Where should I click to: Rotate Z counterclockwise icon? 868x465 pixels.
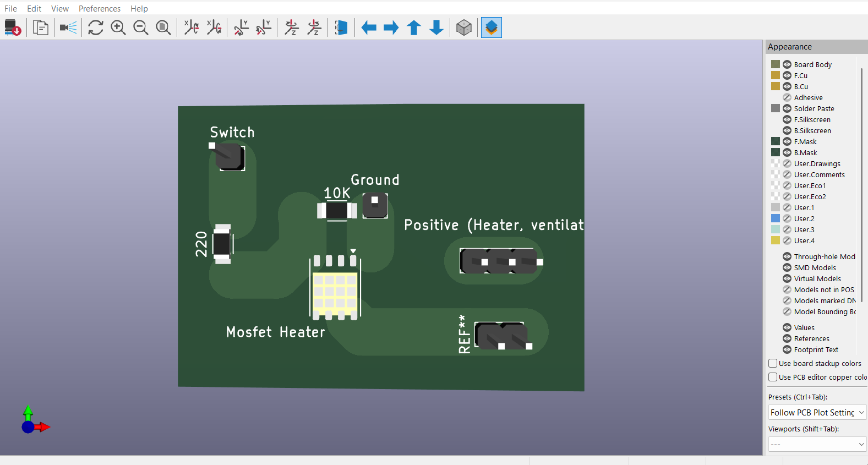point(314,28)
